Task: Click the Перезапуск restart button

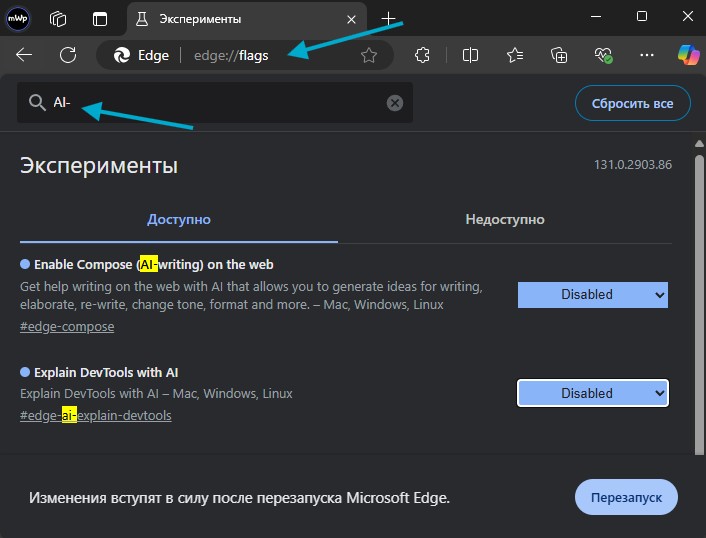Action: pyautogui.click(x=626, y=497)
